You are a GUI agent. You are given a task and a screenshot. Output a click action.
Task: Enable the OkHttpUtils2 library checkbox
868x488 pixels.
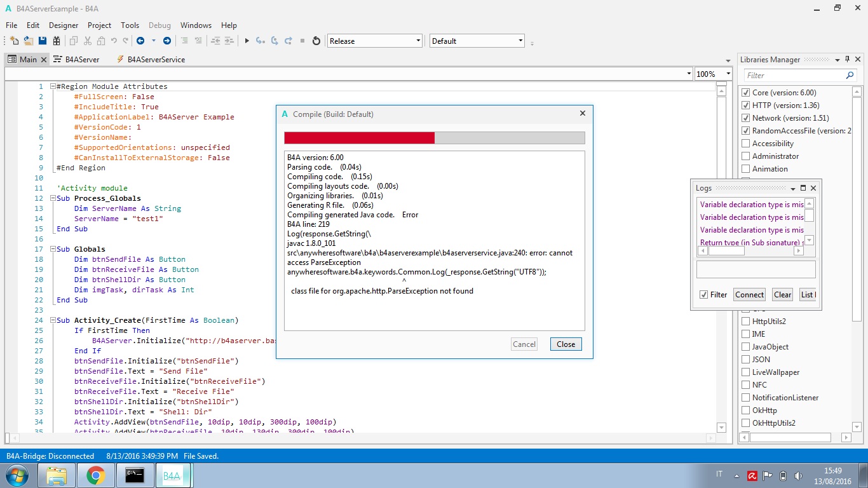point(746,423)
